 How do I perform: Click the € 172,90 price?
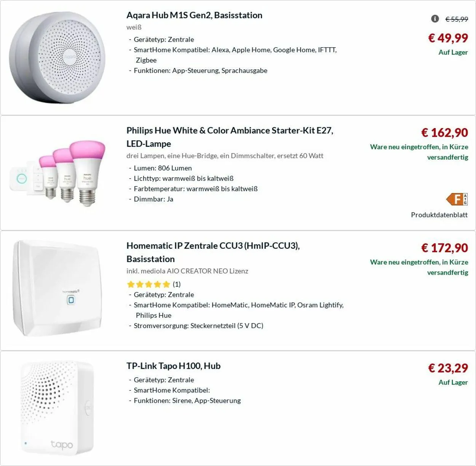pos(444,248)
